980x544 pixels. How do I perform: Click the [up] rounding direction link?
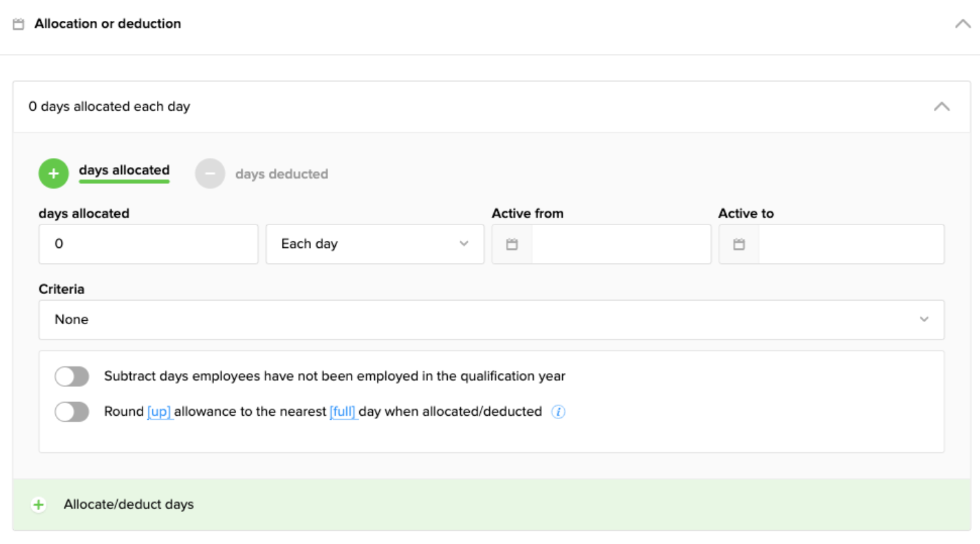coord(159,412)
